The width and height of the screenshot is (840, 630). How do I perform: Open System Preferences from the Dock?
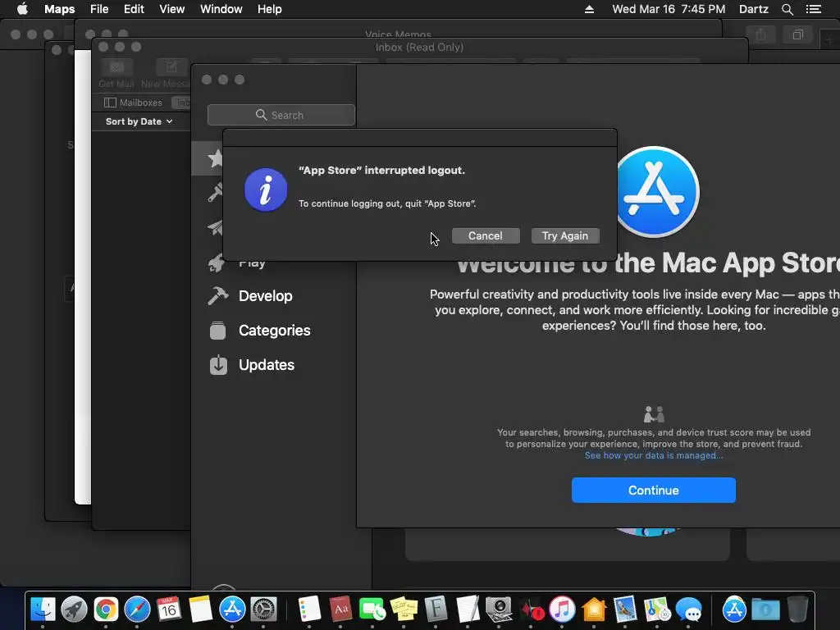tap(263, 609)
